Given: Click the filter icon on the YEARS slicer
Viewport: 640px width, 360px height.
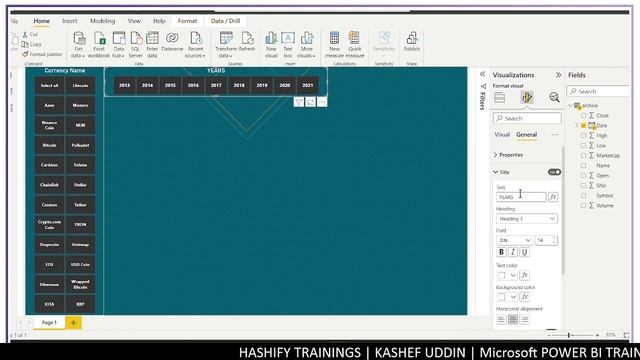Looking at the screenshot, I should coord(299,102).
